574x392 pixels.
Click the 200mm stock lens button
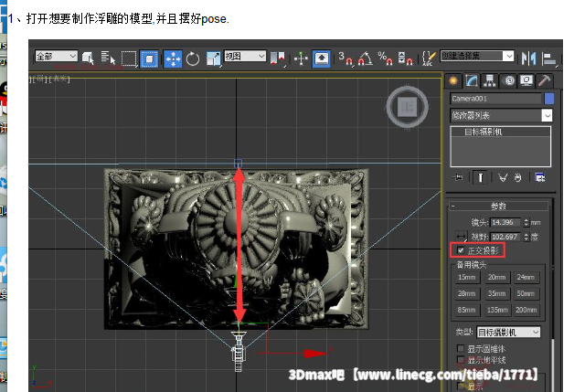(x=526, y=310)
